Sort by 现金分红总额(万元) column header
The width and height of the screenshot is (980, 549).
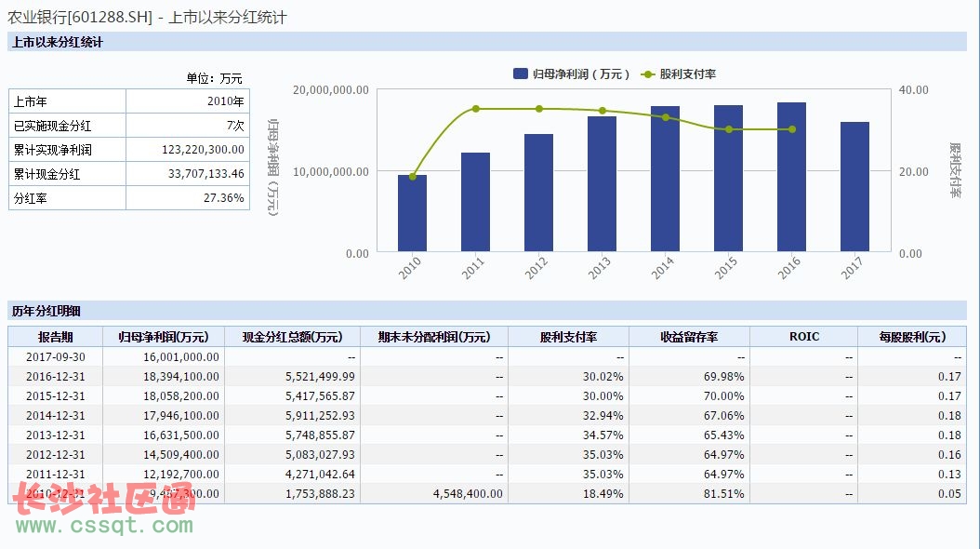[292, 337]
